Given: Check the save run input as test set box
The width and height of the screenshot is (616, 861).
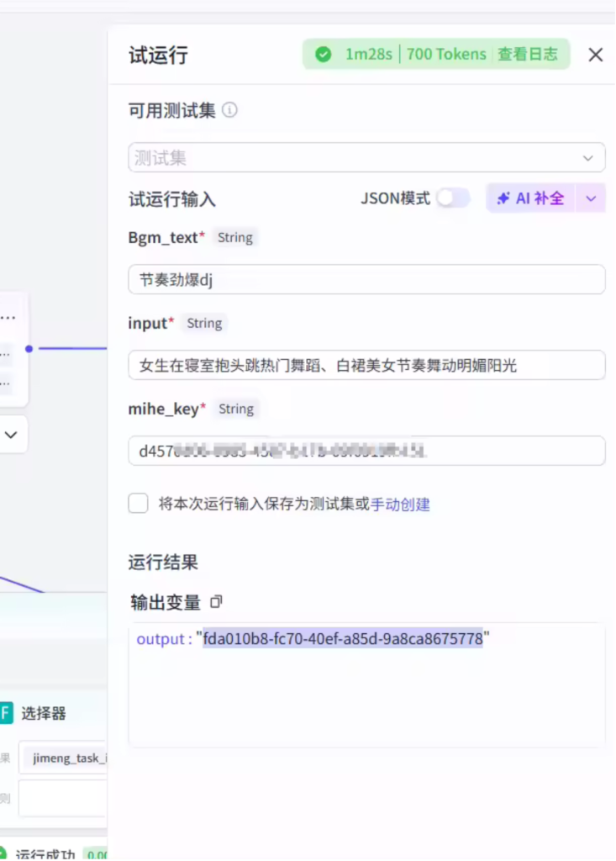Looking at the screenshot, I should 139,504.
